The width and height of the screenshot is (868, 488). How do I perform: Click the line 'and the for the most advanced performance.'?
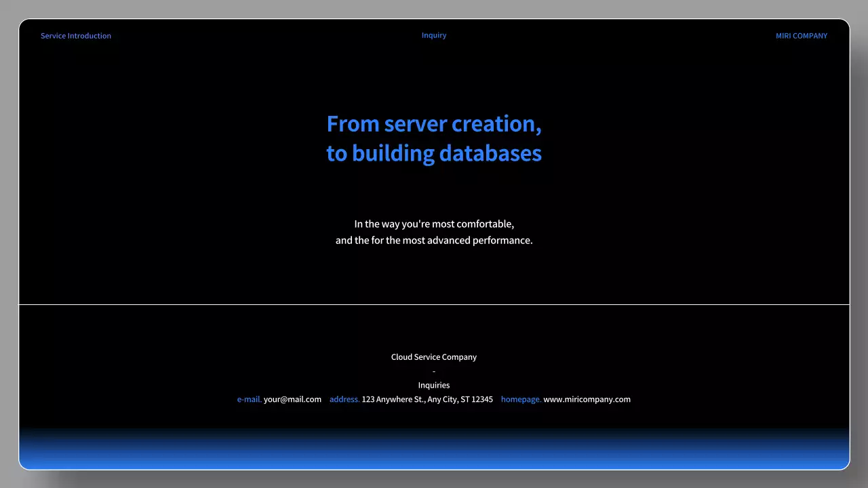[433, 240]
